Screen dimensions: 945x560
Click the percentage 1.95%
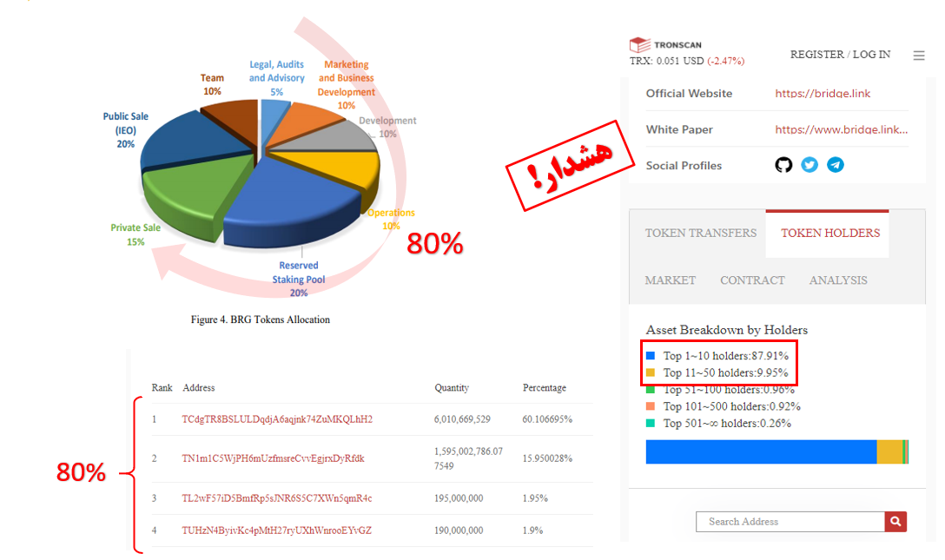point(534,498)
